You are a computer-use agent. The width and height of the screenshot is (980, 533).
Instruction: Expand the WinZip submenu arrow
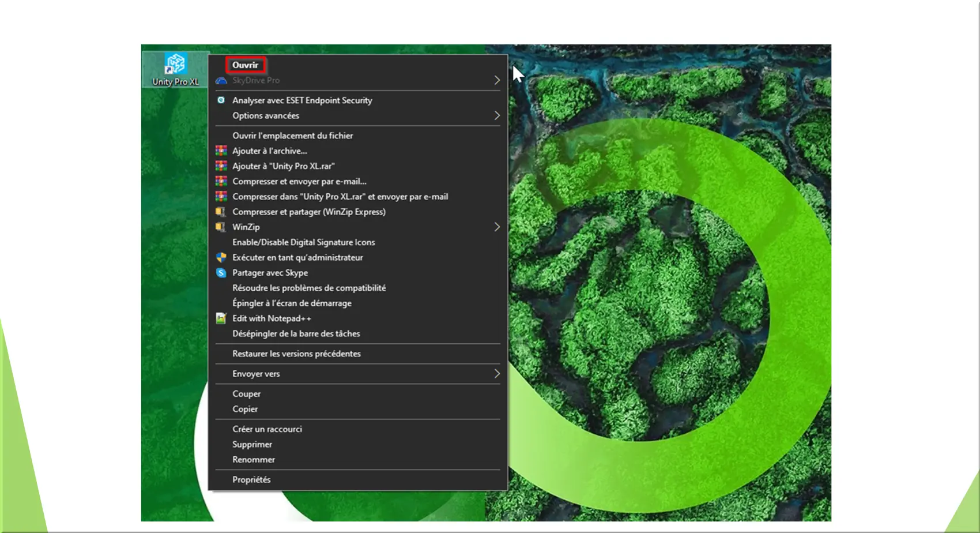pos(497,227)
